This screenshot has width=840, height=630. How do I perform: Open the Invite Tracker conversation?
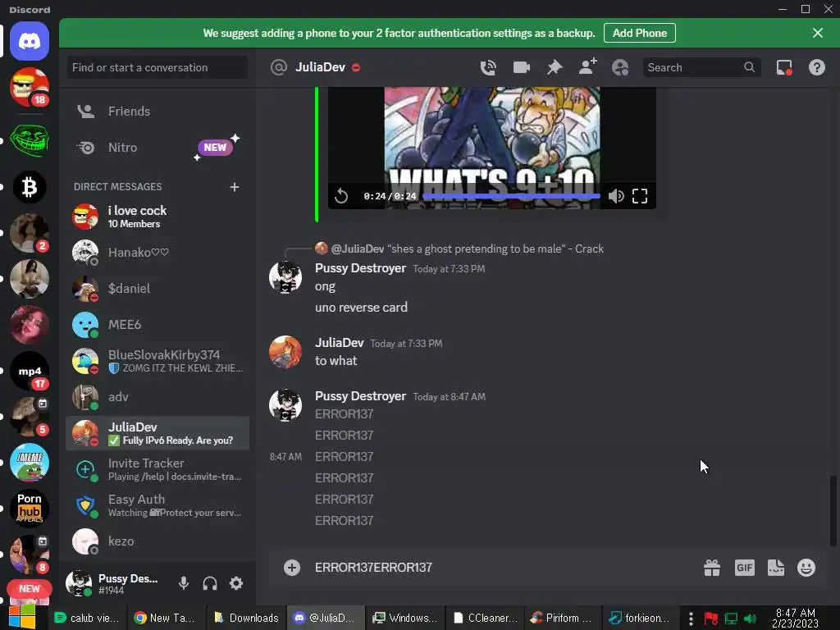pyautogui.click(x=157, y=468)
